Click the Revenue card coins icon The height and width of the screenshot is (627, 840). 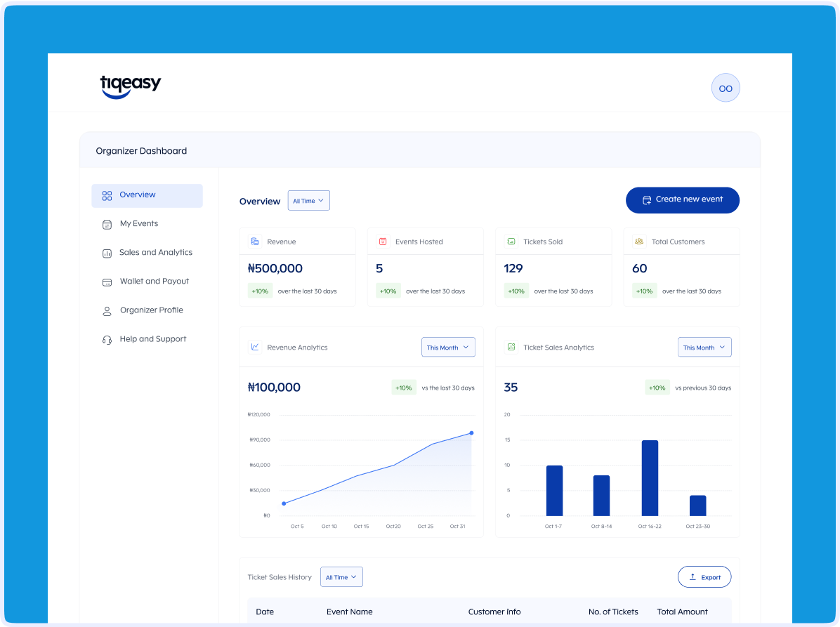tap(255, 242)
